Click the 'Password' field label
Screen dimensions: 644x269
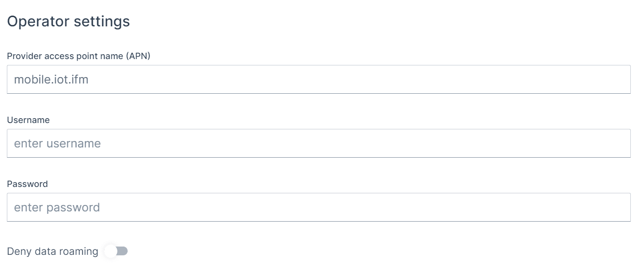[x=27, y=184]
